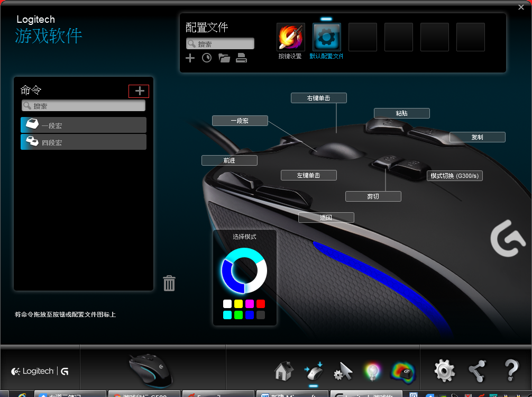Click the trash can delete icon
The width and height of the screenshot is (532, 397).
pos(169,283)
